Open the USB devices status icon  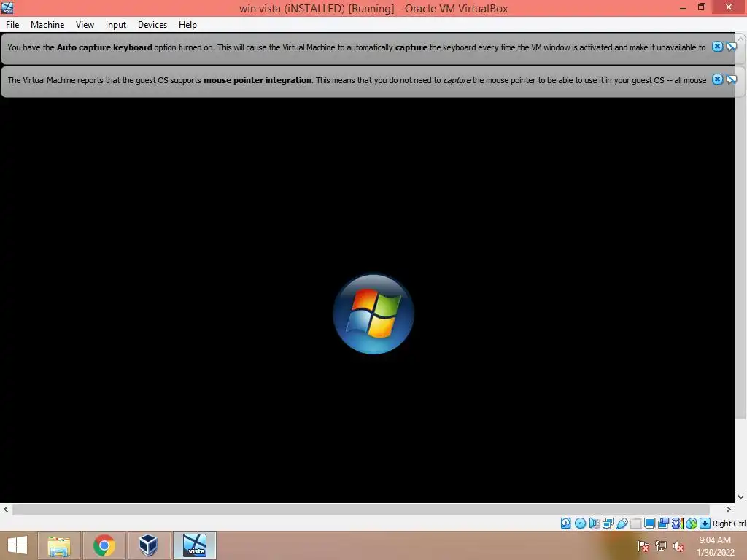[x=622, y=524]
